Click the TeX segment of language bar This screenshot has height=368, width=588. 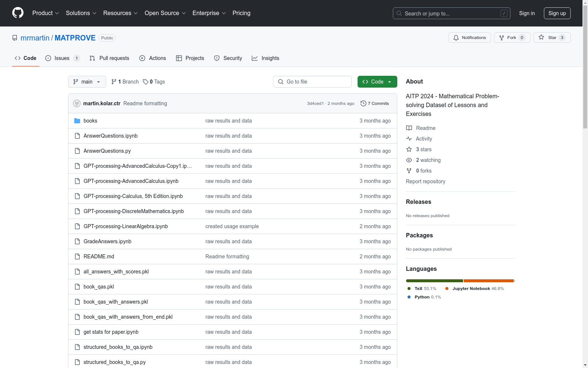[x=434, y=281]
